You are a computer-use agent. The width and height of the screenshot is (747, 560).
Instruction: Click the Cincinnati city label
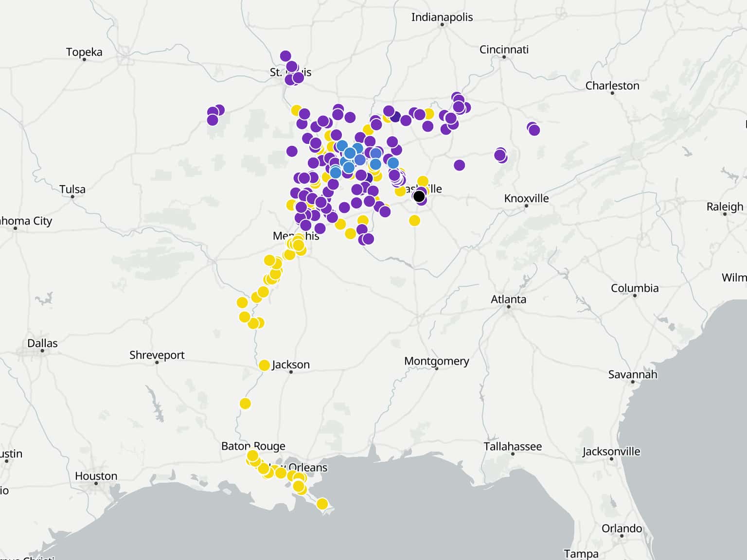click(504, 50)
